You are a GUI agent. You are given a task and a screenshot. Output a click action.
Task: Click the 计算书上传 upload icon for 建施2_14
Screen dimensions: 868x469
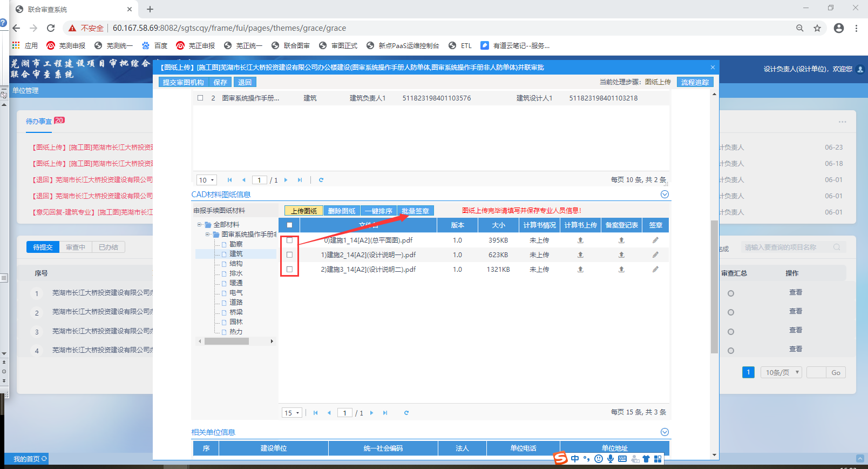580,255
